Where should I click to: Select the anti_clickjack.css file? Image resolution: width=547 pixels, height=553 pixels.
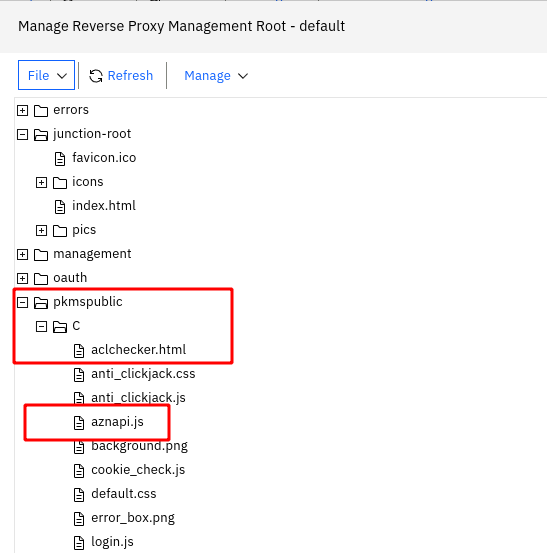click(x=143, y=374)
